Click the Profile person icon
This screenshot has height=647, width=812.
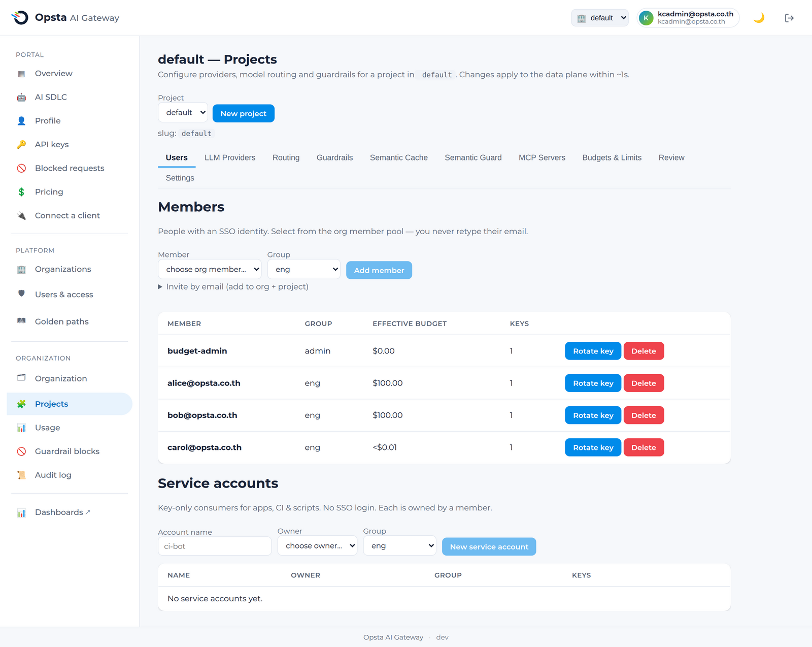pos(21,121)
